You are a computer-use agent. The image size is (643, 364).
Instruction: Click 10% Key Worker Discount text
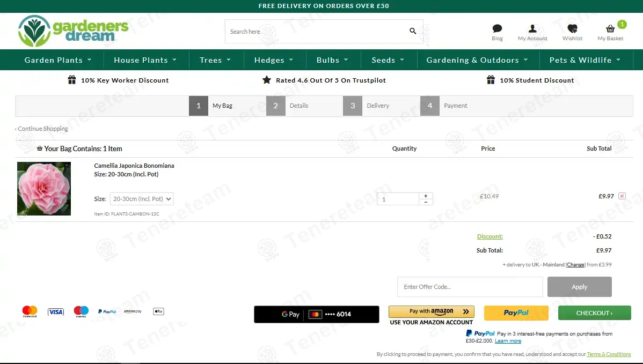pyautogui.click(x=125, y=80)
